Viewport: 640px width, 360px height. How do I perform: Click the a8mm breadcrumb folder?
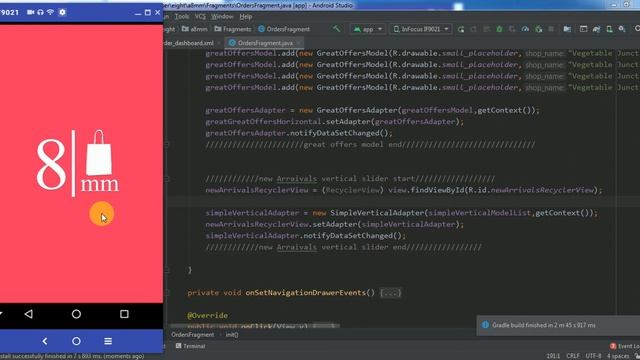point(195,29)
